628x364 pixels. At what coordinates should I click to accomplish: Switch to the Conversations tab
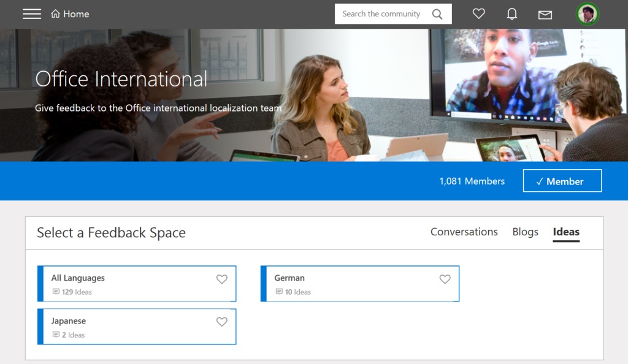pos(464,232)
